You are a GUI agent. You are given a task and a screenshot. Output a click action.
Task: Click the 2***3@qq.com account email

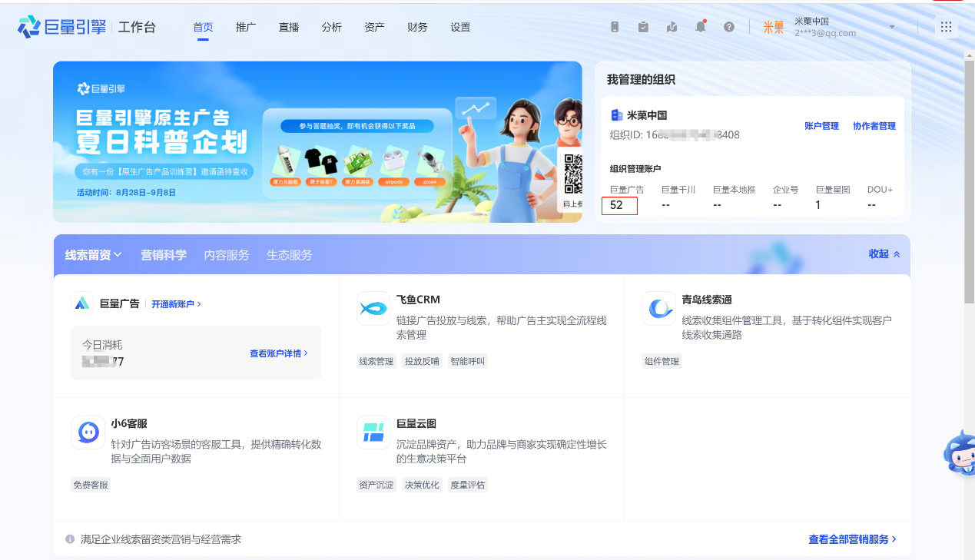[825, 34]
